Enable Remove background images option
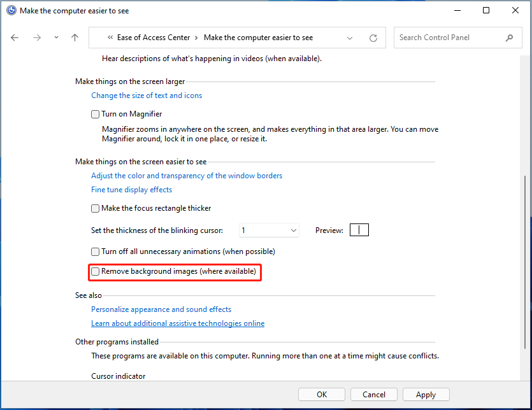Screen dimensions: 532x410 95,271
